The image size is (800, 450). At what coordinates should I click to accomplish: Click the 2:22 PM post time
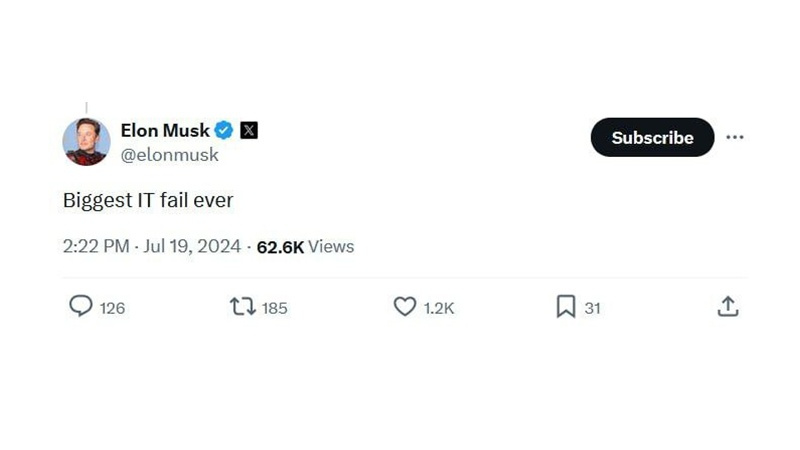pyautogui.click(x=95, y=246)
